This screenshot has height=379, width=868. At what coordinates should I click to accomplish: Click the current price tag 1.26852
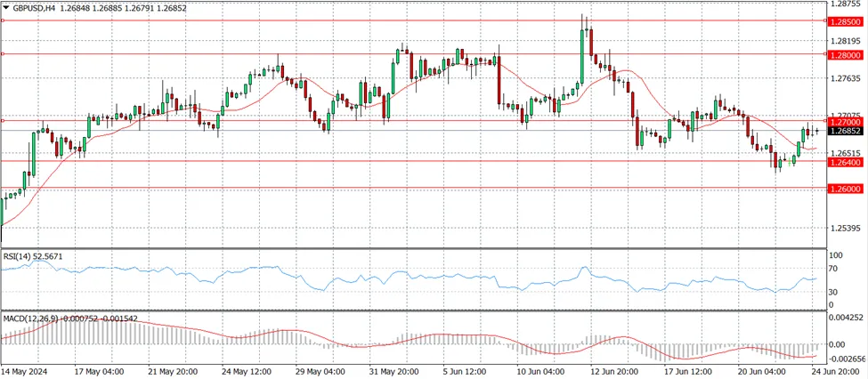846,131
